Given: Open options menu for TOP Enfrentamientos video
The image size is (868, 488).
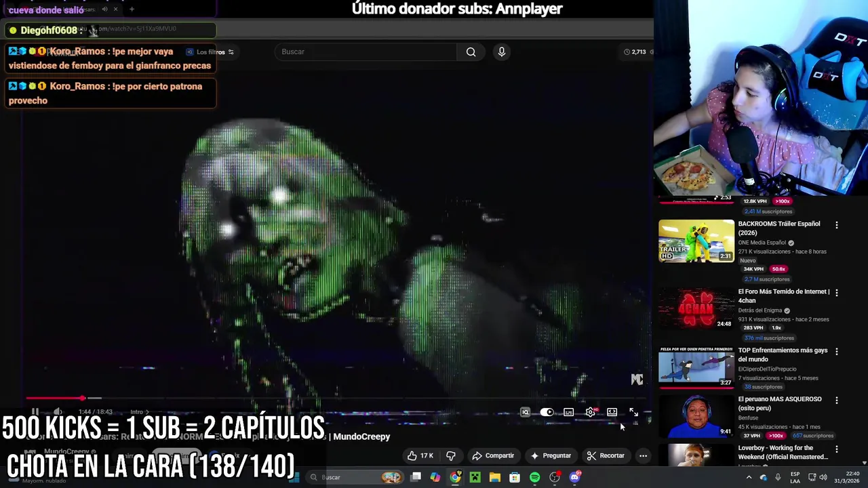Looking at the screenshot, I should click(x=836, y=351).
